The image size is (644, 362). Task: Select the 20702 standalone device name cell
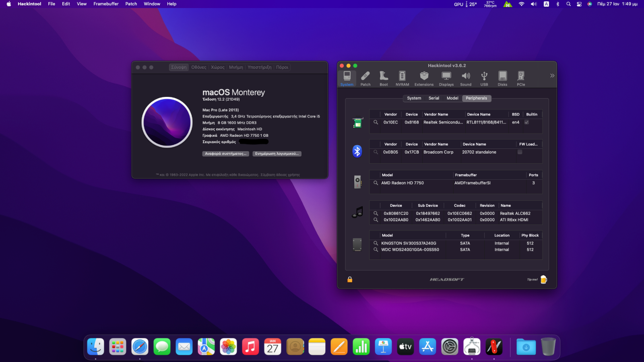tap(479, 152)
